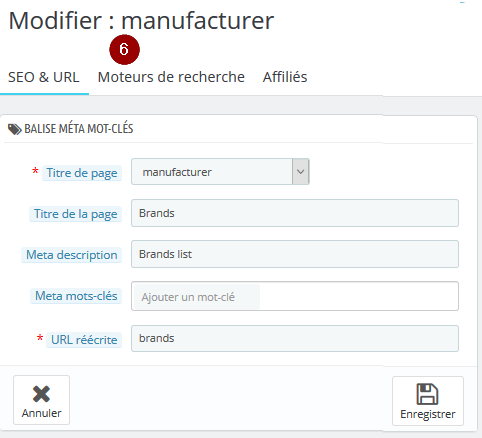Switch to the SEO & URL tab

[x=44, y=77]
